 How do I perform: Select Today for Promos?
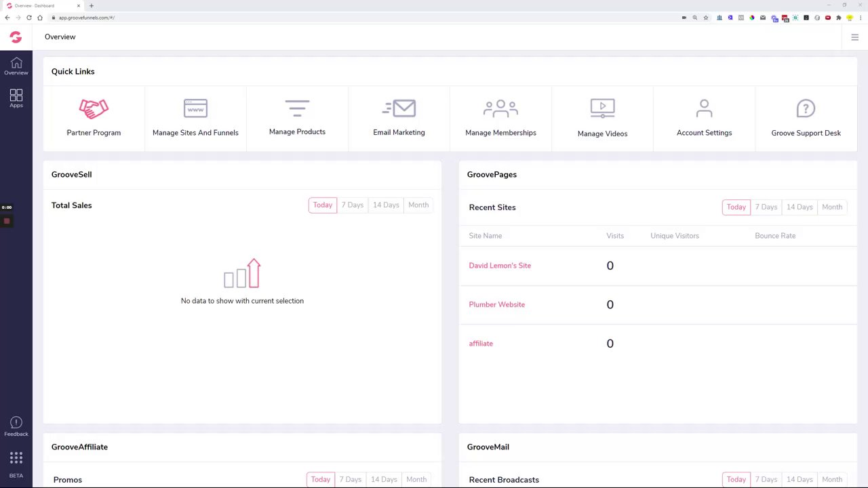click(x=321, y=479)
